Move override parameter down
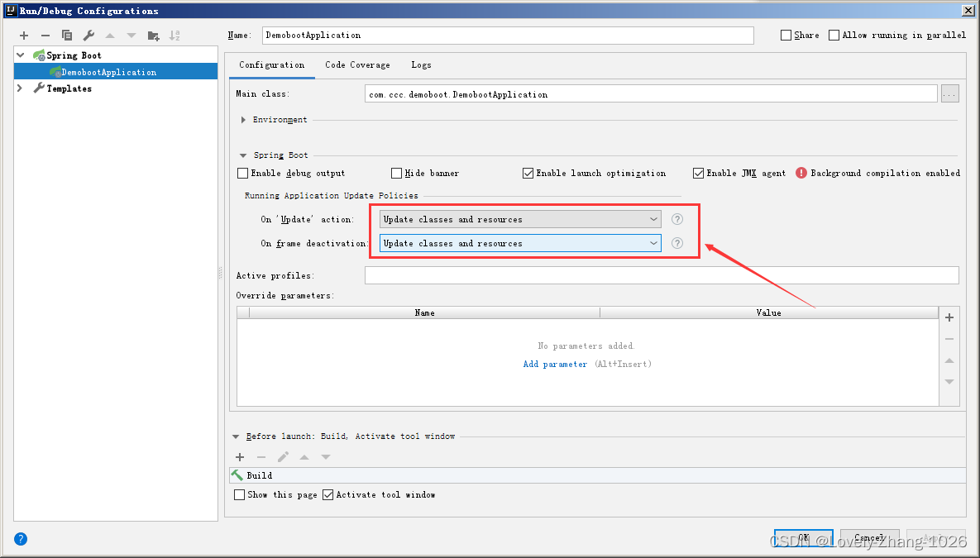 click(949, 382)
